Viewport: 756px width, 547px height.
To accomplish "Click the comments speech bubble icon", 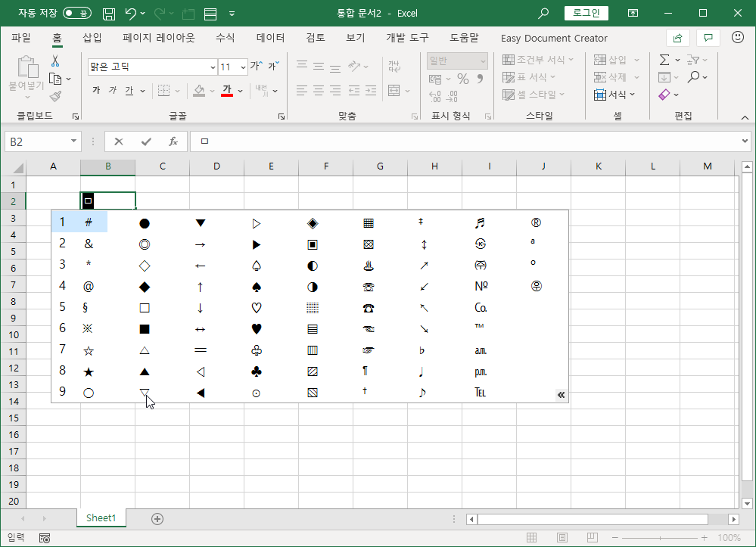I will point(708,38).
